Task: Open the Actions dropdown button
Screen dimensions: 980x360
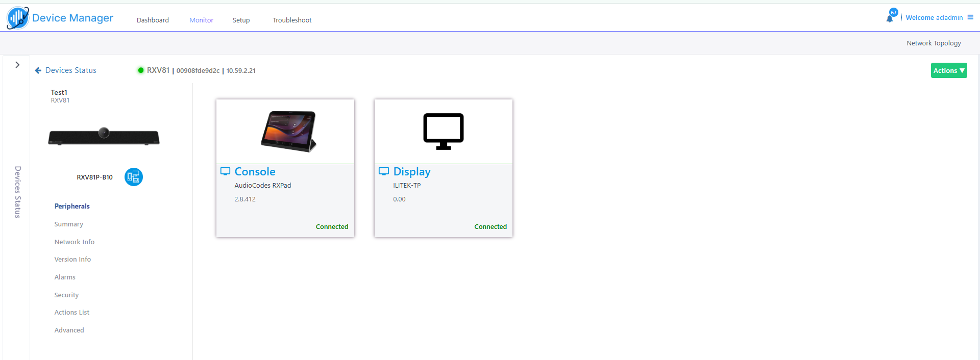Action: pos(949,70)
